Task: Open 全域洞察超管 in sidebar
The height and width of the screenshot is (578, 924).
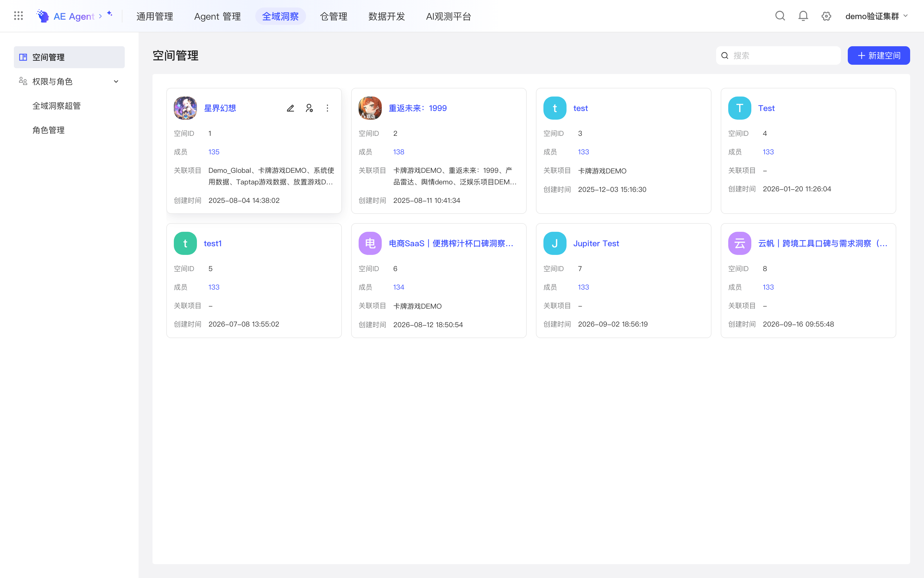Action: [x=57, y=106]
